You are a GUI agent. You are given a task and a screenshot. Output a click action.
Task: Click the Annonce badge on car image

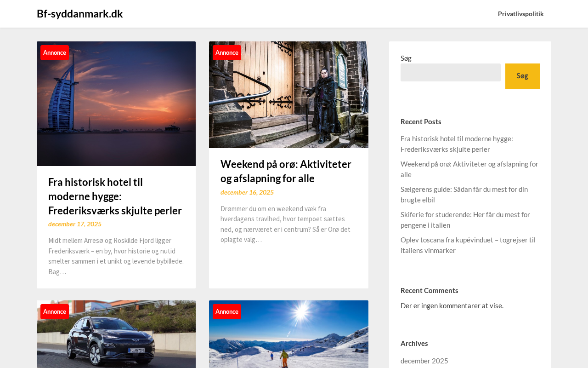(55, 311)
